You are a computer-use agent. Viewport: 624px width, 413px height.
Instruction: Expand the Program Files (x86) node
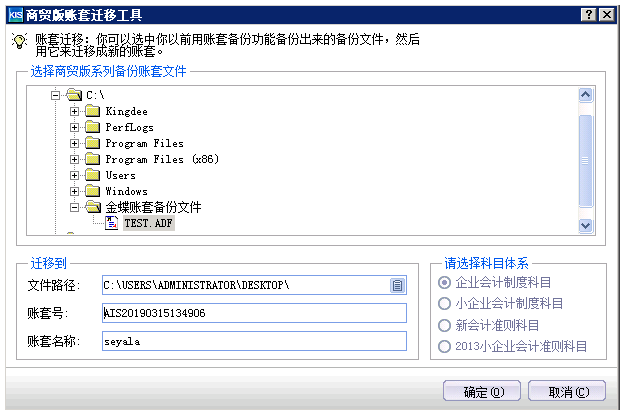point(74,159)
